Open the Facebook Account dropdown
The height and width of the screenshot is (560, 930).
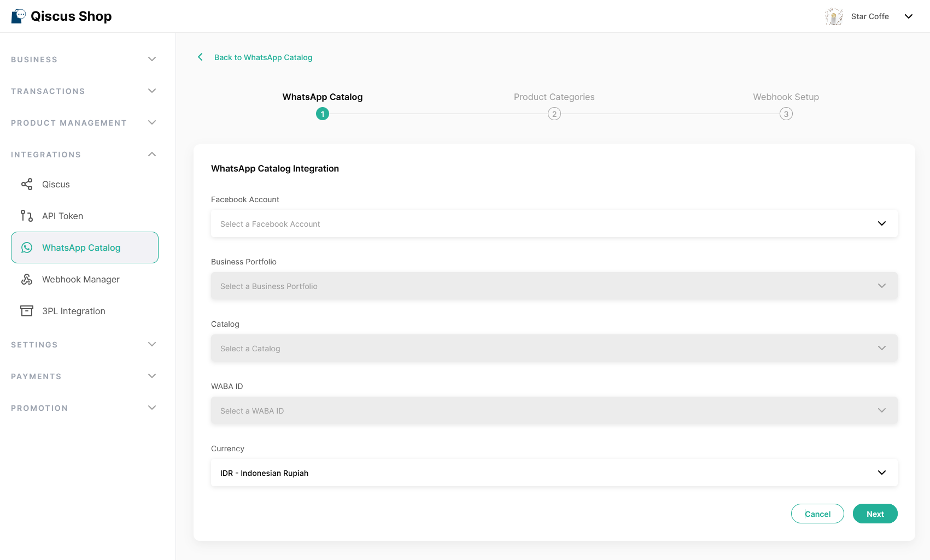point(554,223)
